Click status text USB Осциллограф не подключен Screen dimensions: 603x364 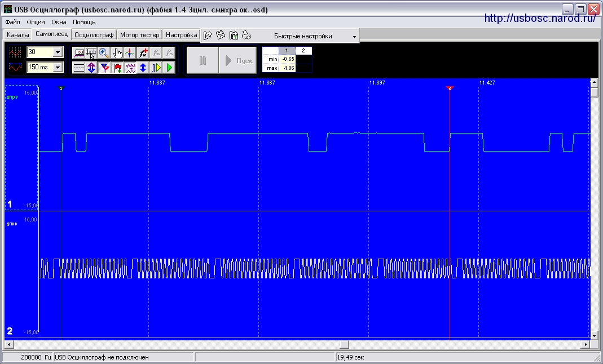(102, 357)
